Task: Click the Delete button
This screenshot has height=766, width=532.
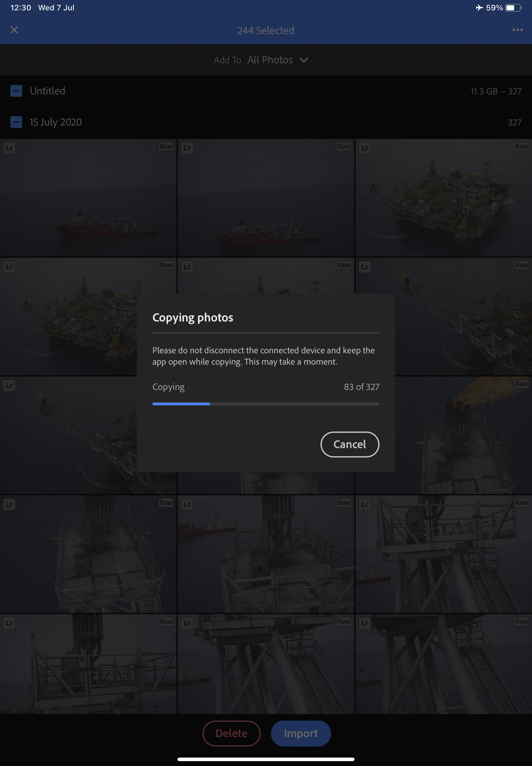Action: tap(231, 733)
